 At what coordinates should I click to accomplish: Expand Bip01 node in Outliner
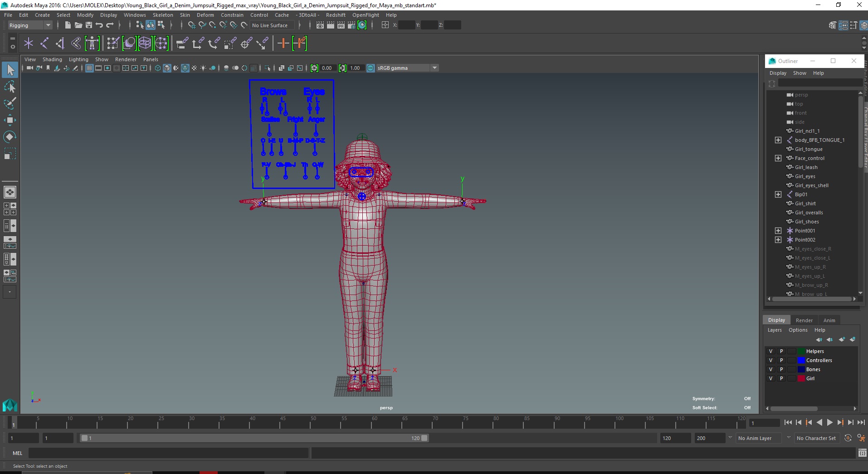pos(778,194)
